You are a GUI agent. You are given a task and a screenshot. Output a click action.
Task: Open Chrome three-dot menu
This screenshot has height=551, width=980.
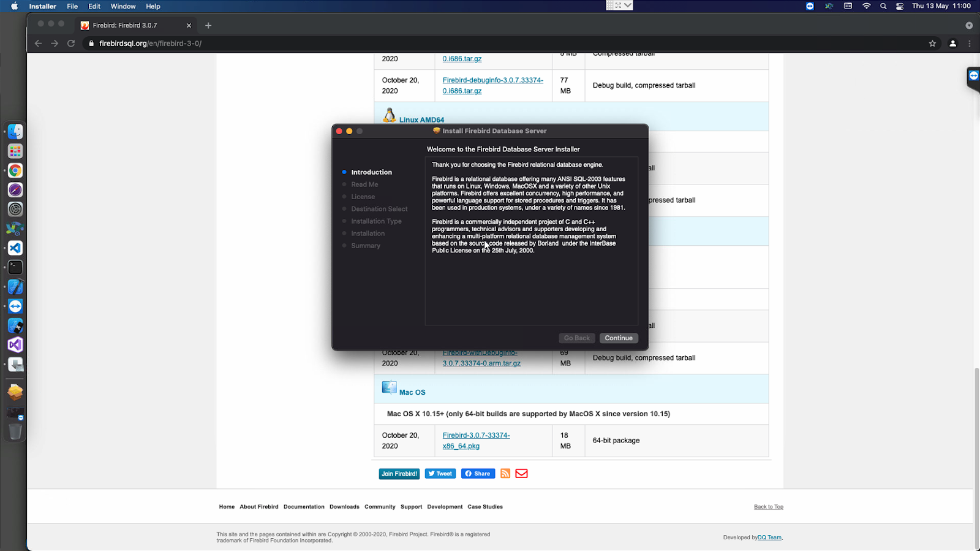(969, 44)
